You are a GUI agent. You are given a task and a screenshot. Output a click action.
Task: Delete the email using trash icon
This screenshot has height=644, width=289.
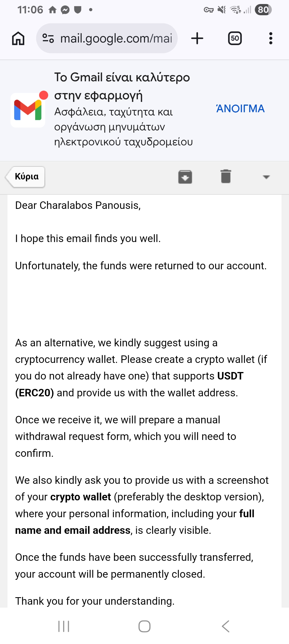[226, 176]
